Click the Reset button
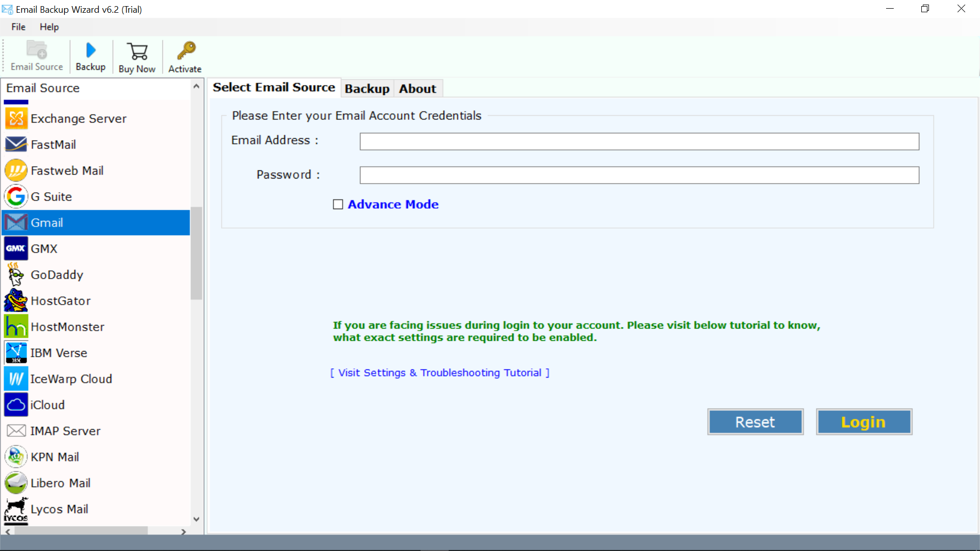The width and height of the screenshot is (980, 551). 755,422
